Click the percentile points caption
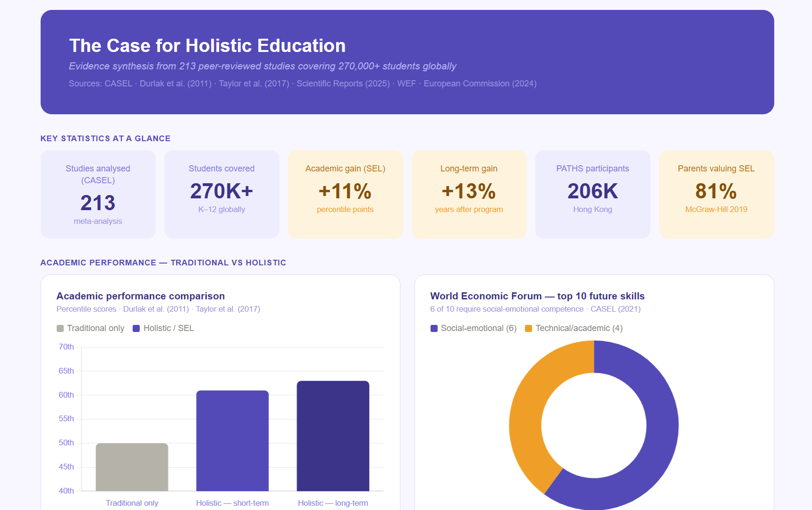The height and width of the screenshot is (510, 812). click(x=345, y=209)
